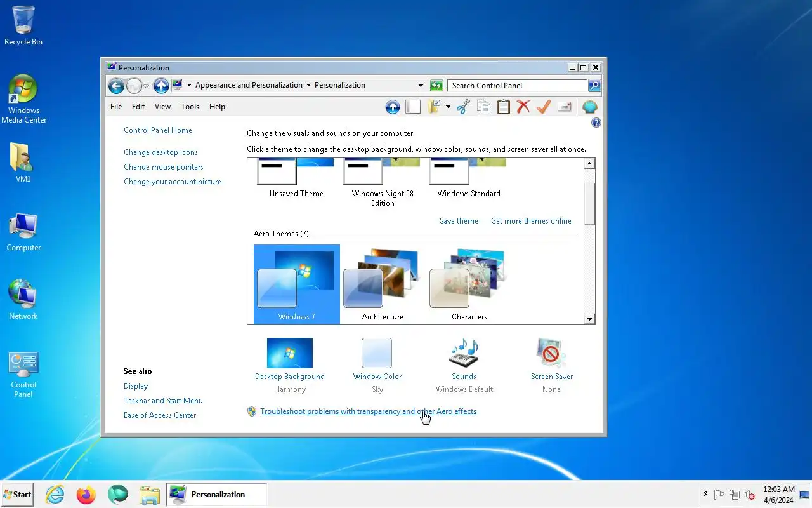Click the Save theme link
This screenshot has width=812, height=508.
pos(459,221)
